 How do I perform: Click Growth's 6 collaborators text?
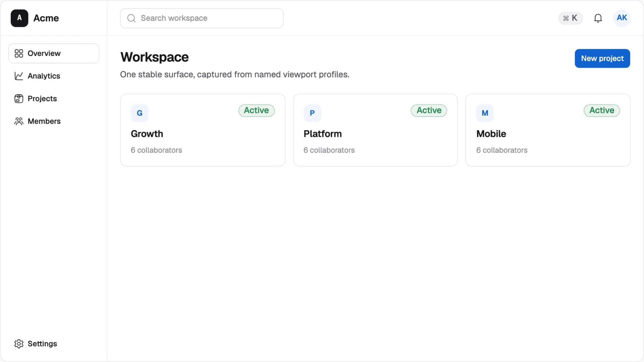tap(156, 150)
